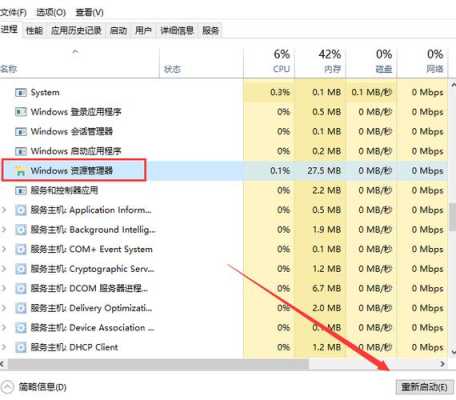Expand 服务主机: Cryptographic Serv... group
The width and height of the screenshot is (456, 400).
tap(4, 269)
